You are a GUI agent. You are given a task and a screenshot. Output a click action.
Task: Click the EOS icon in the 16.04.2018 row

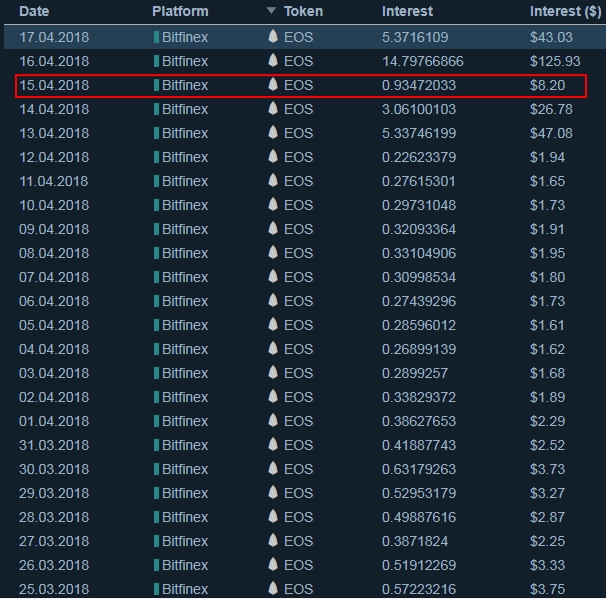[x=273, y=60]
